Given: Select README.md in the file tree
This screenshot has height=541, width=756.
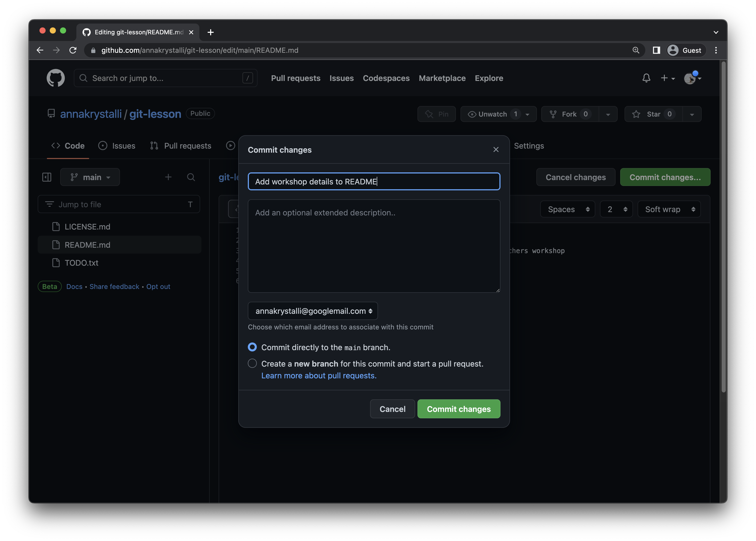Looking at the screenshot, I should (119, 245).
